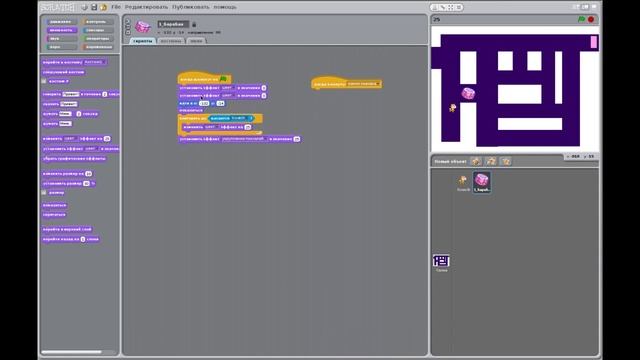Select the Сцена stage thumbnail
This screenshot has width=640, height=360.
[441, 262]
